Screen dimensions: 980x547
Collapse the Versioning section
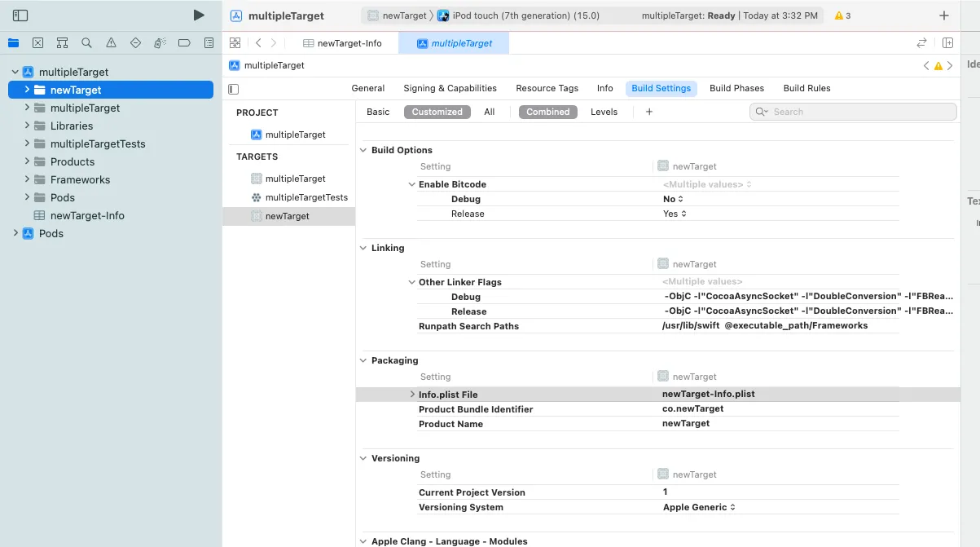point(363,458)
